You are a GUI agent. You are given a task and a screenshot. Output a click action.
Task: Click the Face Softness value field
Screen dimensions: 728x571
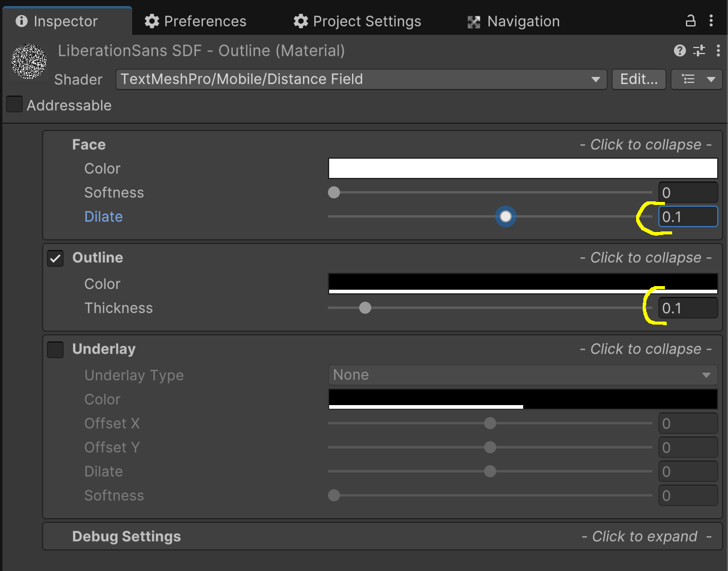(688, 193)
